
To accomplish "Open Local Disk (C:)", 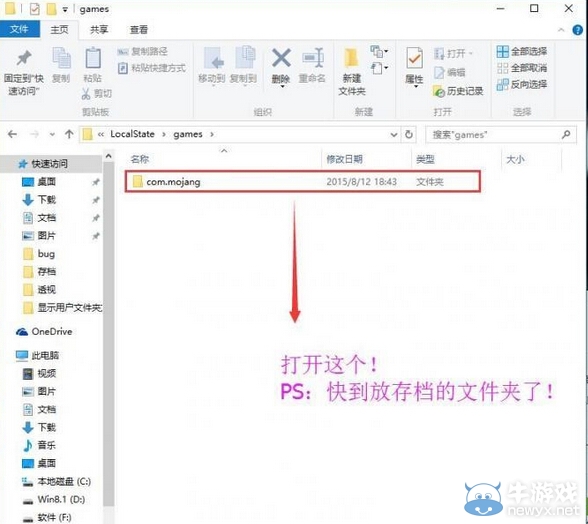I will (56, 481).
